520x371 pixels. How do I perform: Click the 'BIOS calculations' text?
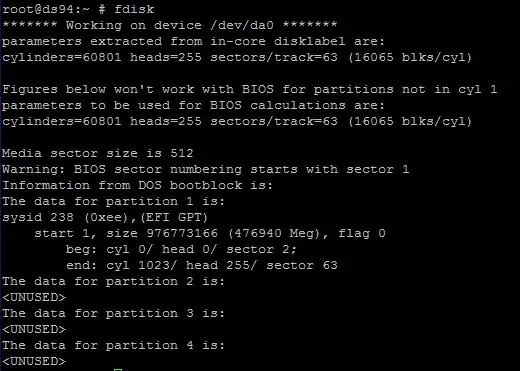277,105
